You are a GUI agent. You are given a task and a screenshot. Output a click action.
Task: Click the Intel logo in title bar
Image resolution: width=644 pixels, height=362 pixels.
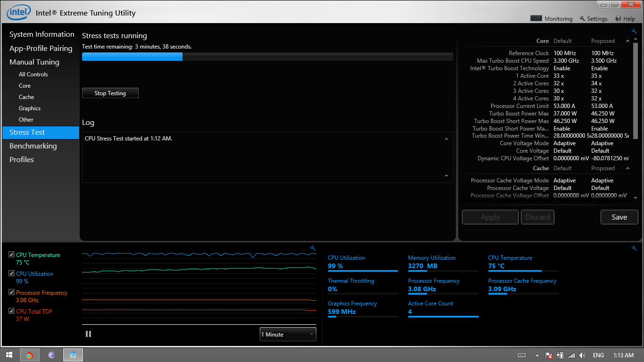click(19, 12)
